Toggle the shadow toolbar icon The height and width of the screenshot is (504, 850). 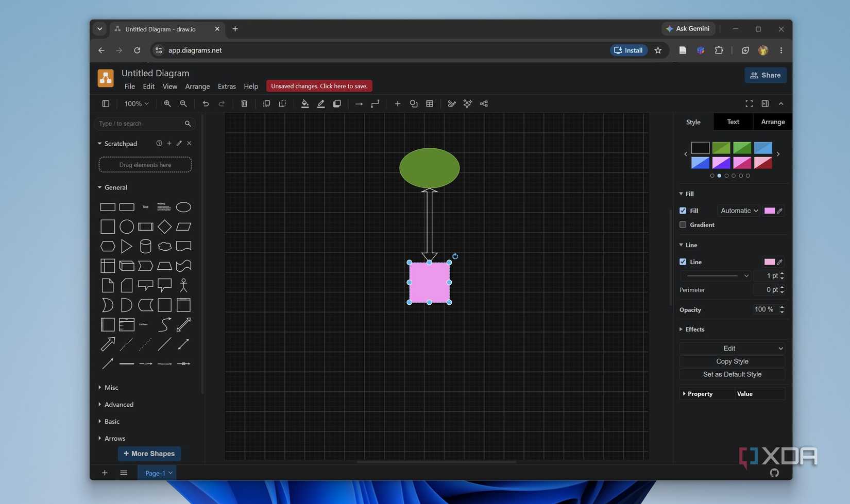point(337,103)
